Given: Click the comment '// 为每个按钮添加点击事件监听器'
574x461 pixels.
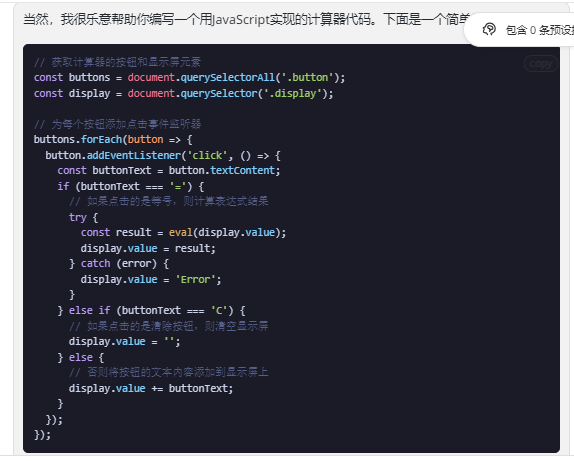Looking at the screenshot, I should coord(117,124).
